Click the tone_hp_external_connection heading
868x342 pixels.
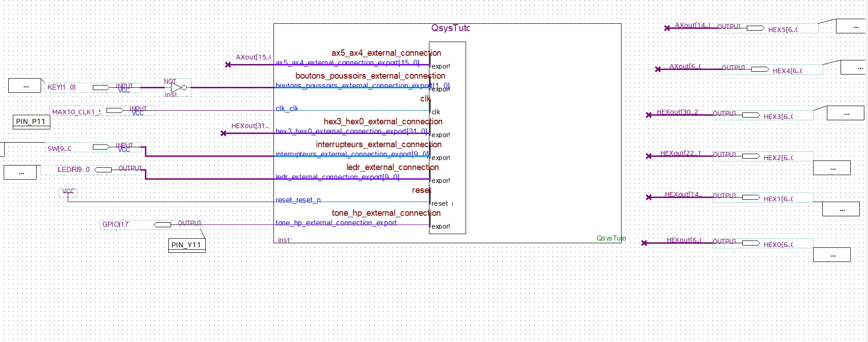click(386, 213)
